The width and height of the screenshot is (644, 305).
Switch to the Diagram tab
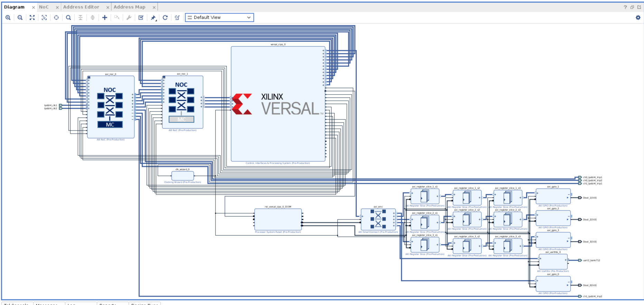click(x=15, y=7)
